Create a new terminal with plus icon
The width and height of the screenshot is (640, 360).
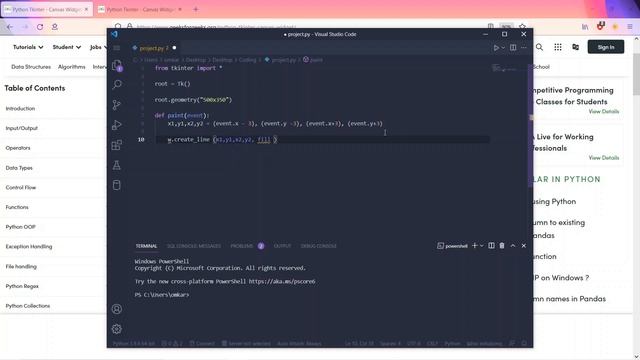(x=475, y=246)
